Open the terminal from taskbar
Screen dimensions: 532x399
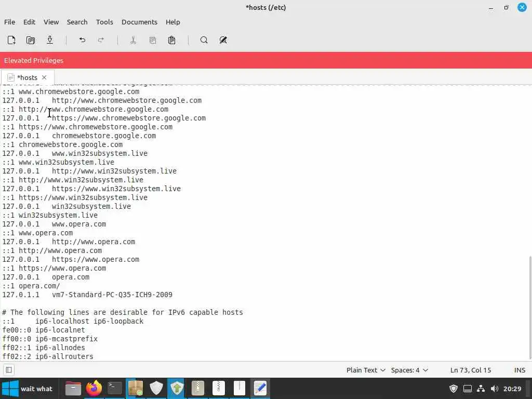coord(115,388)
